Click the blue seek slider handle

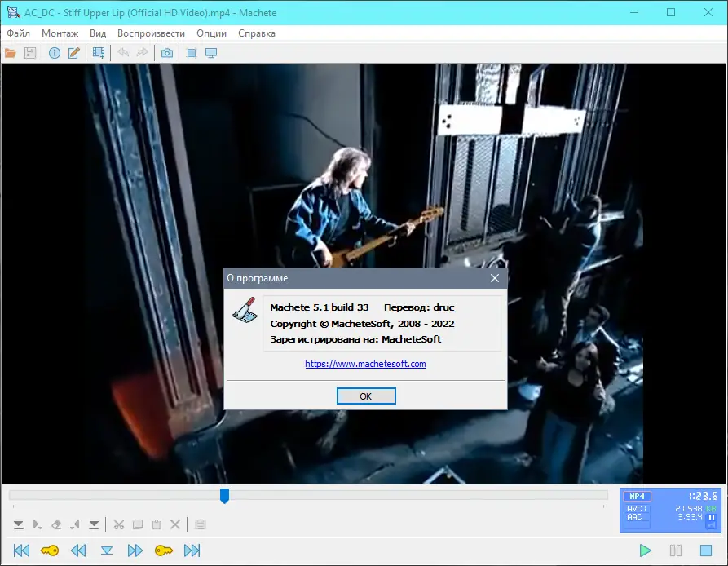click(224, 495)
